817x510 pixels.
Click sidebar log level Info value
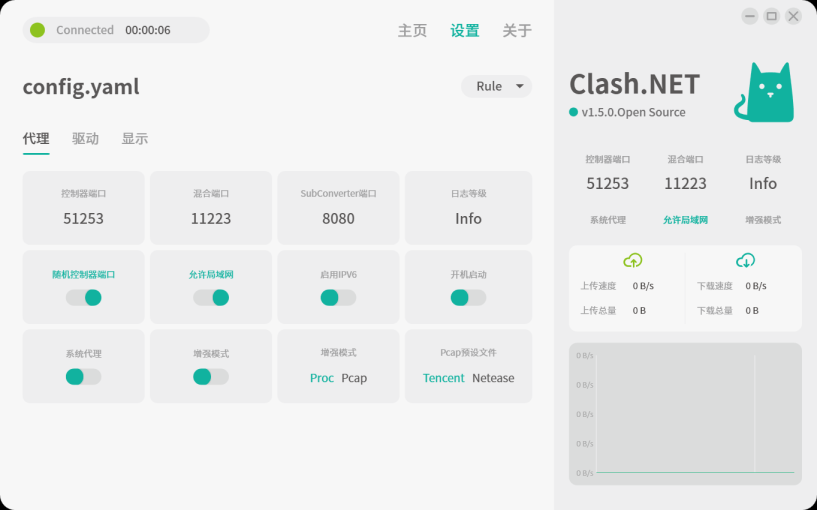coord(763,183)
